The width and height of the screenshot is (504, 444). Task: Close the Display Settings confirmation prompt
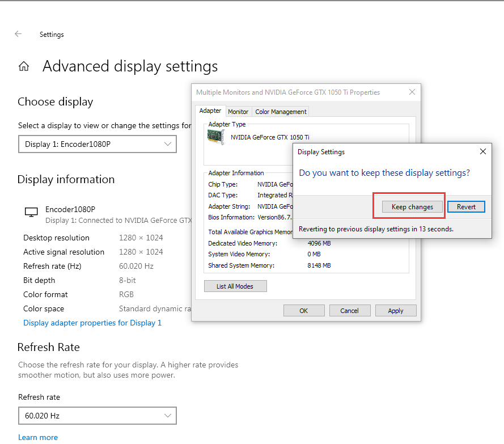point(482,151)
